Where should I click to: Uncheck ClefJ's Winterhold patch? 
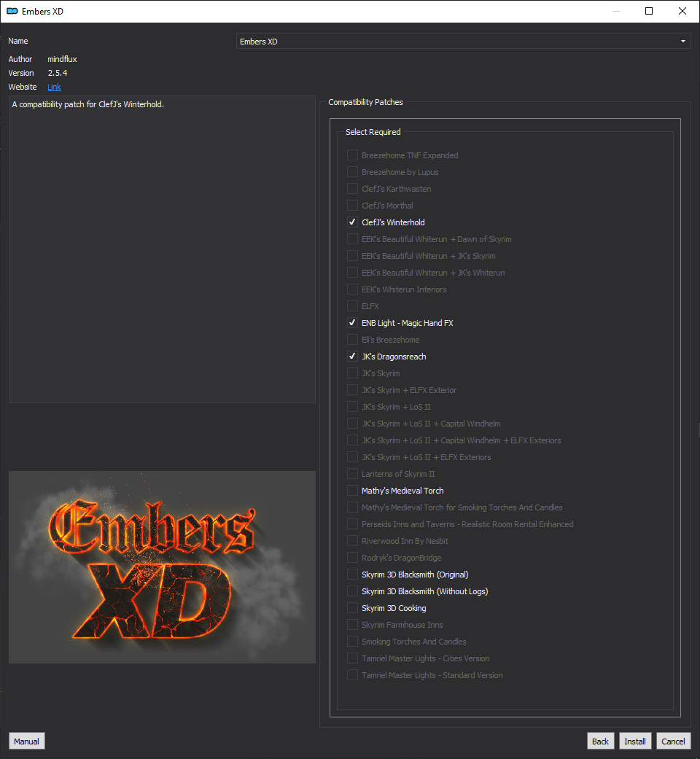point(352,222)
